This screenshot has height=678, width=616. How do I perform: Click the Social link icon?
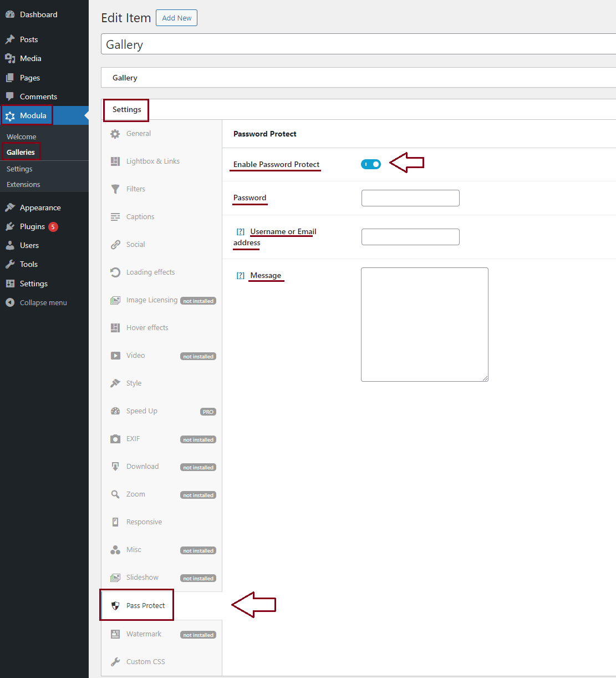coord(115,245)
